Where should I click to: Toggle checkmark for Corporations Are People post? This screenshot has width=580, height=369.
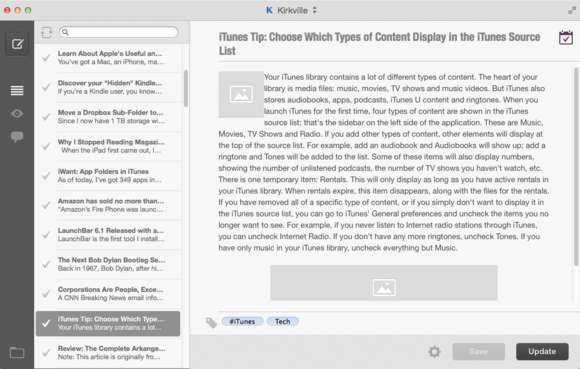click(46, 294)
